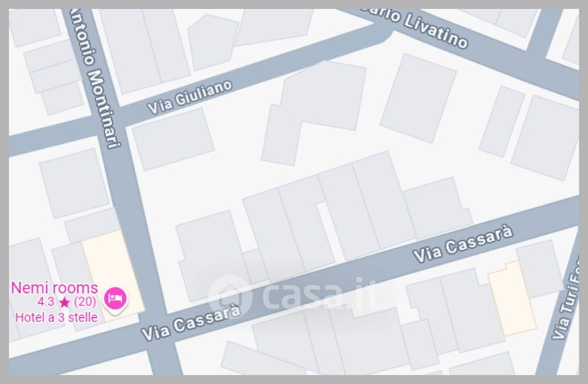The width and height of the screenshot is (588, 384).
Task: Click the L-shaped building below Via Giuliano
Action: tap(314, 112)
